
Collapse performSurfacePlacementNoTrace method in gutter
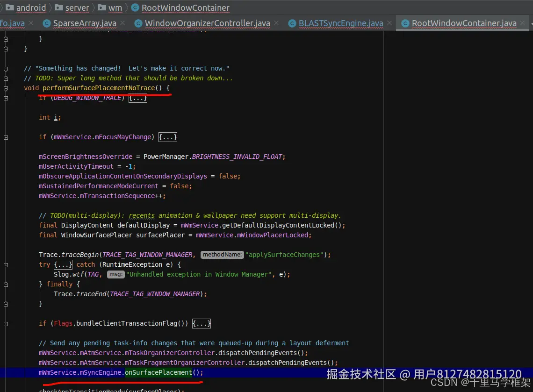tap(6, 88)
